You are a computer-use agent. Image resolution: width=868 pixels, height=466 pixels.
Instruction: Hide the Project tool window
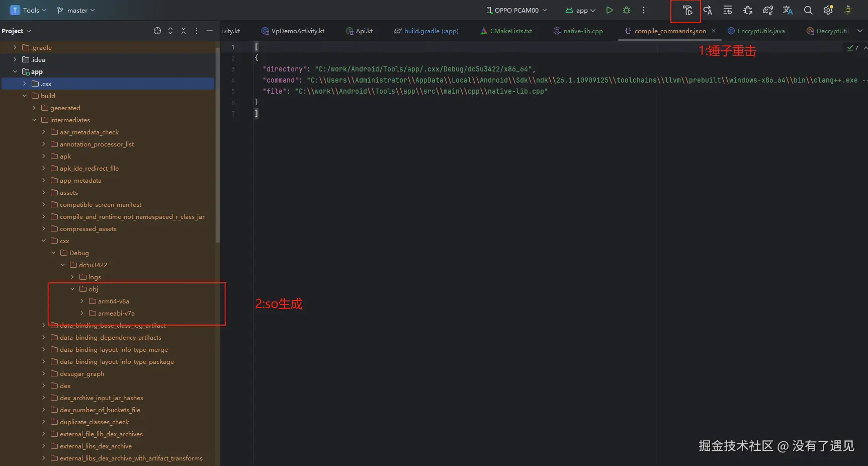[x=210, y=31]
